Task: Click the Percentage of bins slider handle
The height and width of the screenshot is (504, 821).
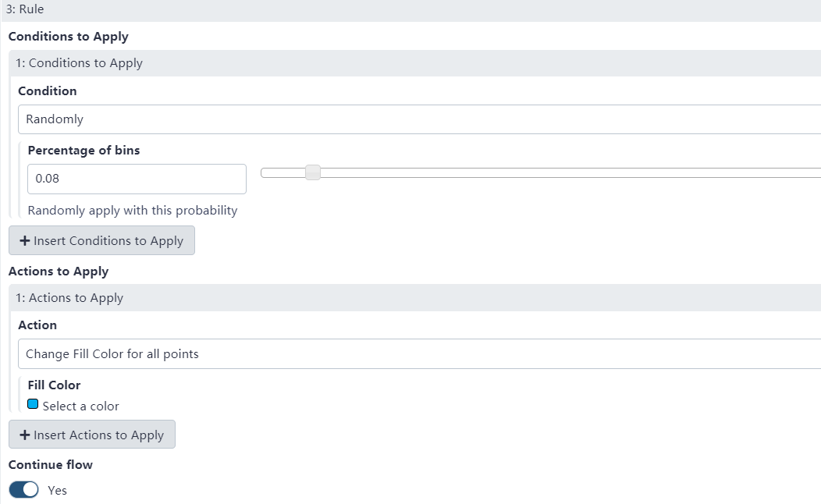Action: pos(312,172)
